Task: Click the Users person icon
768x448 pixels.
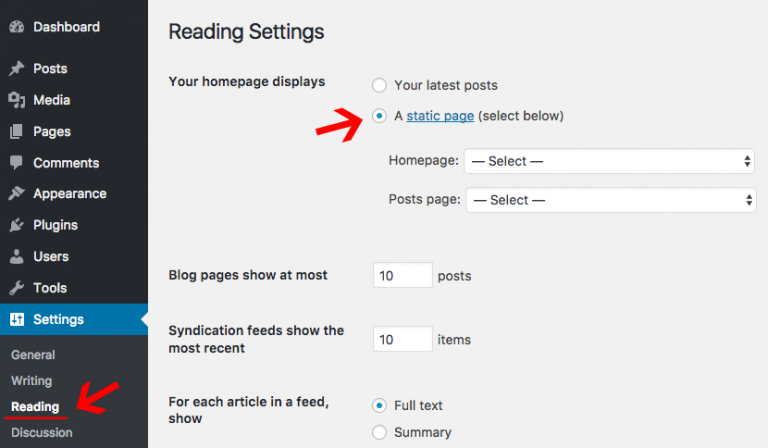Action: coord(17,256)
